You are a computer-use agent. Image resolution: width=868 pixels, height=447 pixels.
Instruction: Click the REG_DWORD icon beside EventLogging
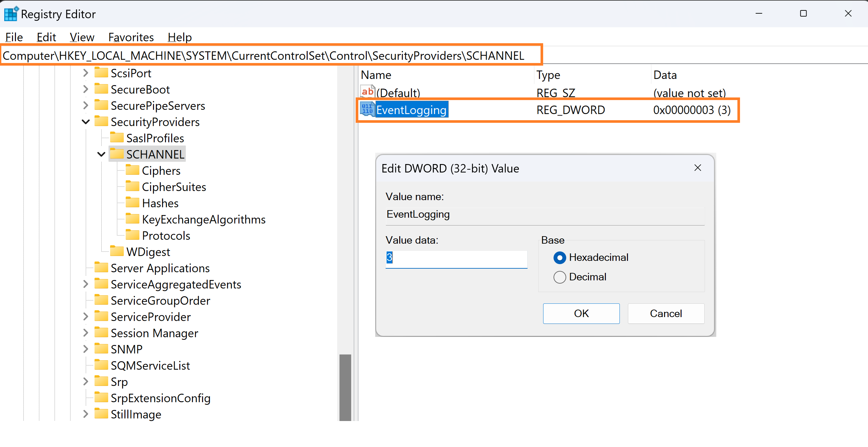pyautogui.click(x=367, y=109)
